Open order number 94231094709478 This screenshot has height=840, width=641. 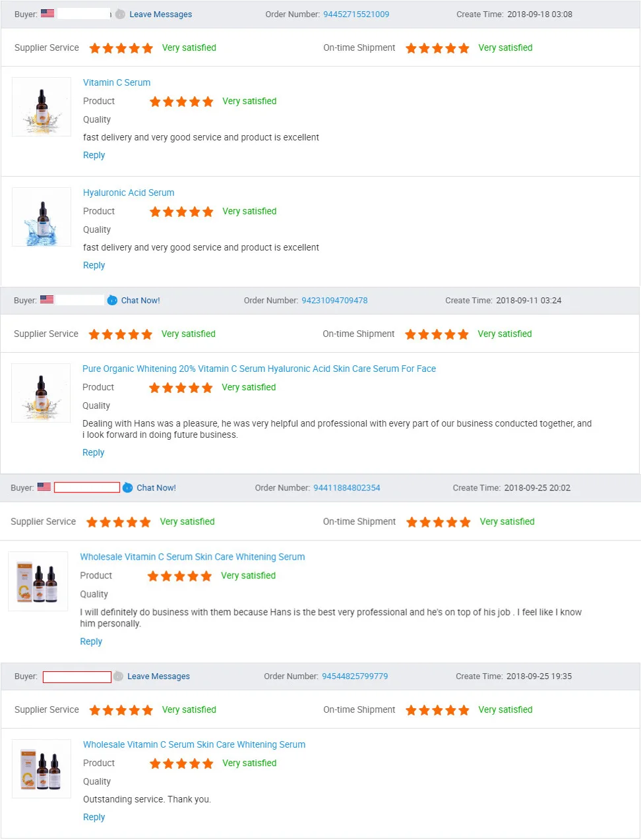(x=334, y=300)
